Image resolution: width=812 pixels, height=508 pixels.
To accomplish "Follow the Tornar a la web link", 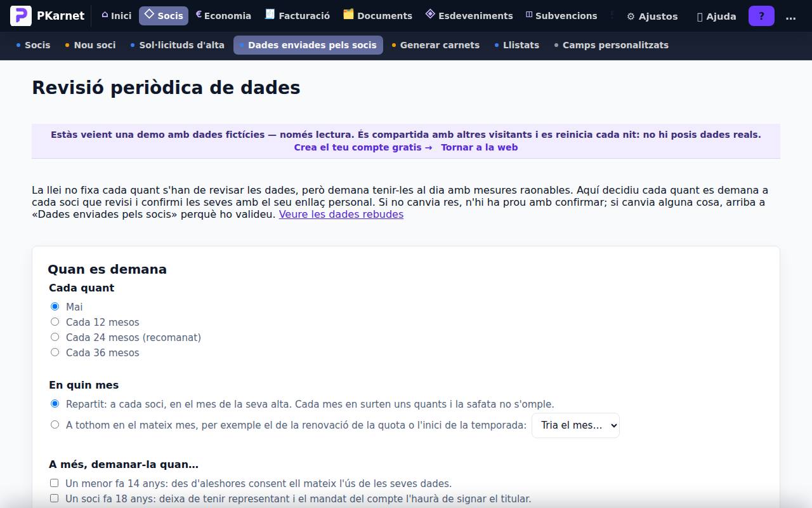I will 480,147.
